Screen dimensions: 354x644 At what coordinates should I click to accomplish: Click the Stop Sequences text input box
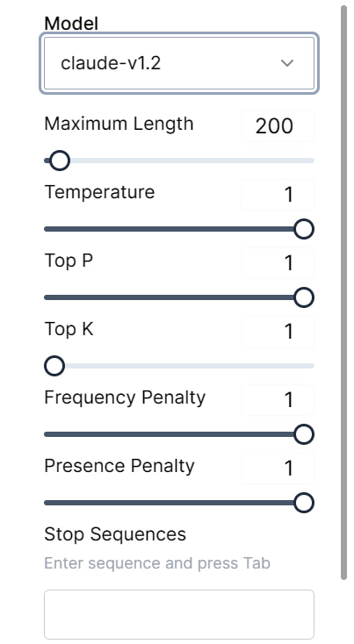pyautogui.click(x=179, y=614)
